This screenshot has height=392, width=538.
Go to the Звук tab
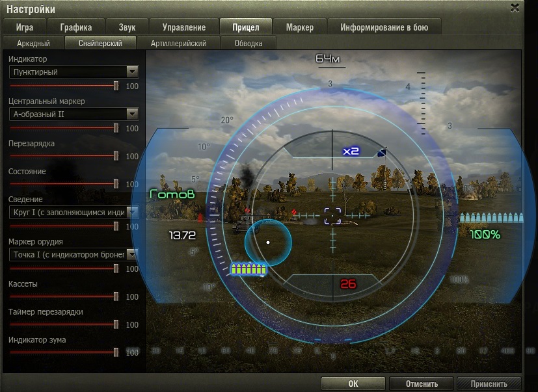coord(127,27)
